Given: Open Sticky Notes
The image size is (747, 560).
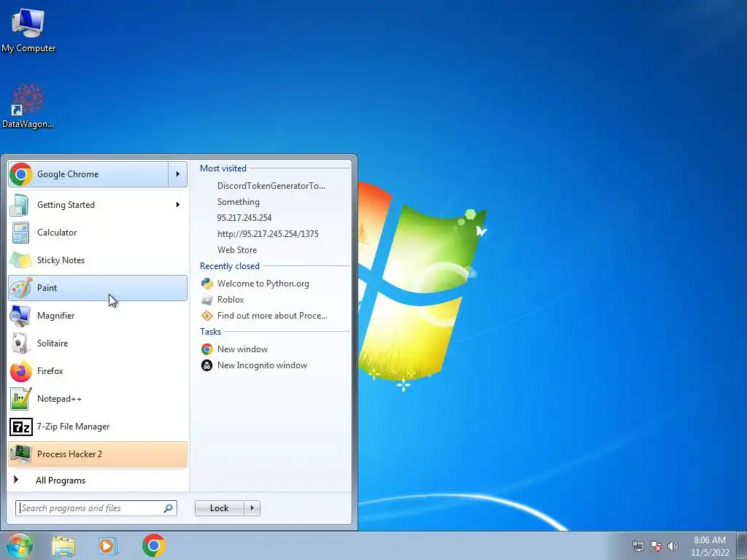Looking at the screenshot, I should (x=98, y=260).
